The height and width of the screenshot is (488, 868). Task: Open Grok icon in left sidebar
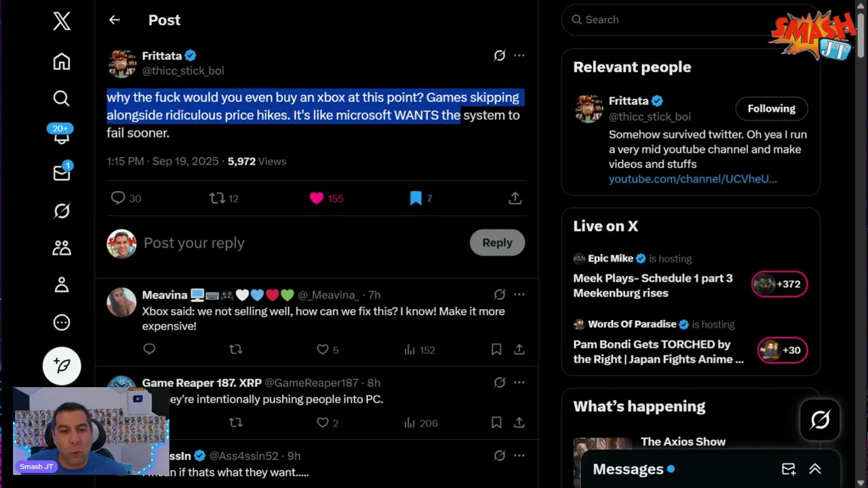coord(62,211)
